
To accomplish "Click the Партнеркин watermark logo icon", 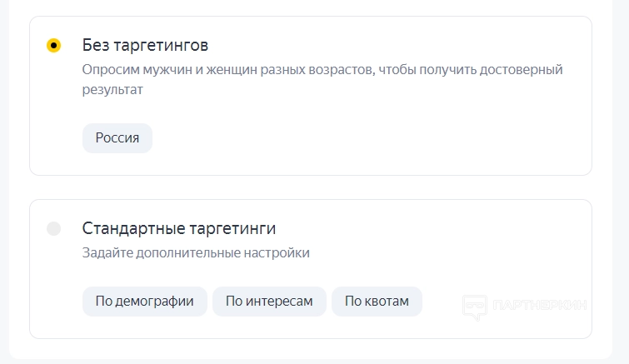I will coord(475,306).
